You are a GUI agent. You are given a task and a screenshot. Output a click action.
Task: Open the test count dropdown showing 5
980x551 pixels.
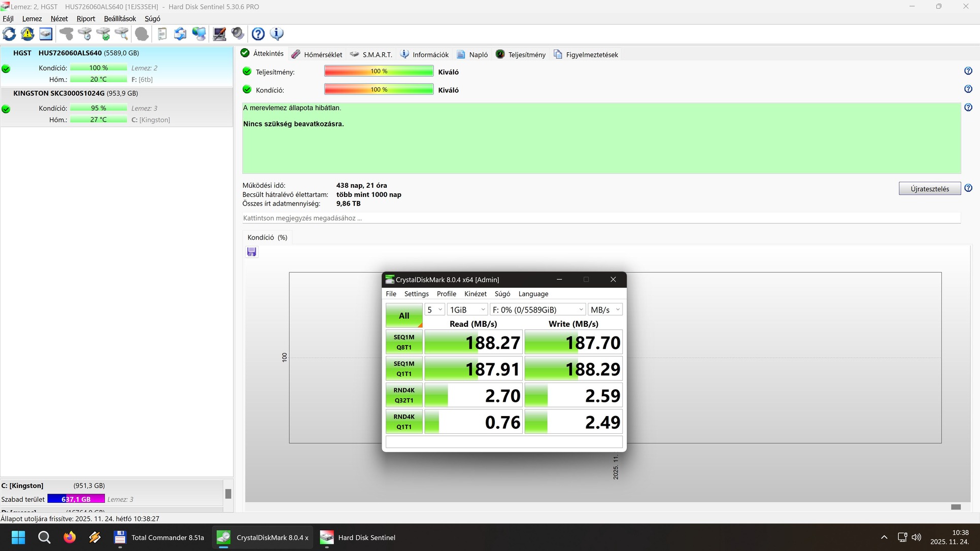coord(434,309)
